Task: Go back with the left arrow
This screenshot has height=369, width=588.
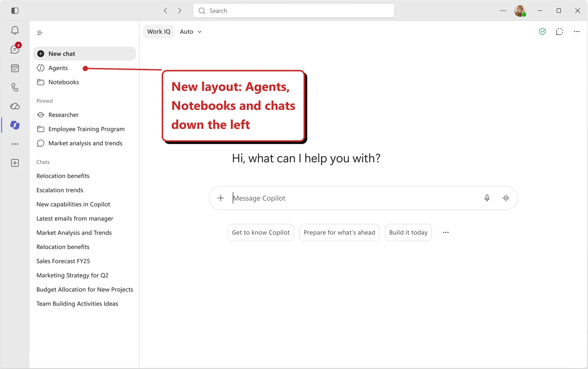Action: [165, 11]
